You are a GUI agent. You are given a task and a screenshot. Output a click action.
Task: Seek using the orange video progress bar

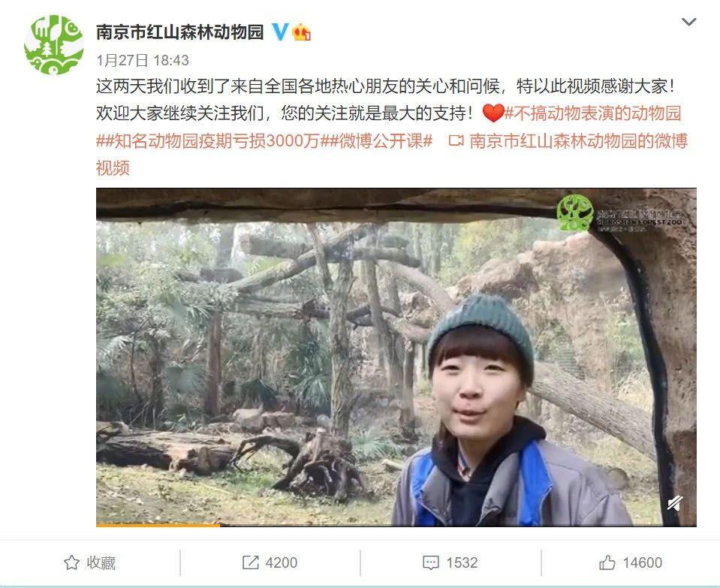pos(396,525)
